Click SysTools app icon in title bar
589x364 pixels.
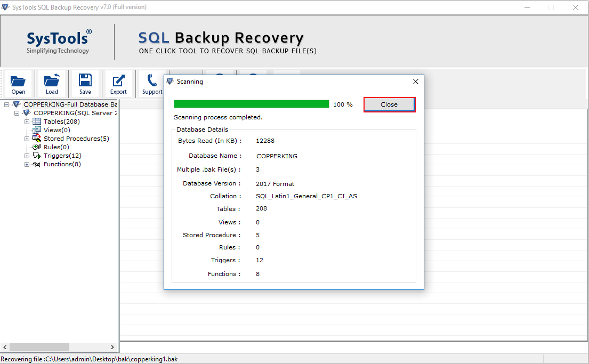coord(5,7)
